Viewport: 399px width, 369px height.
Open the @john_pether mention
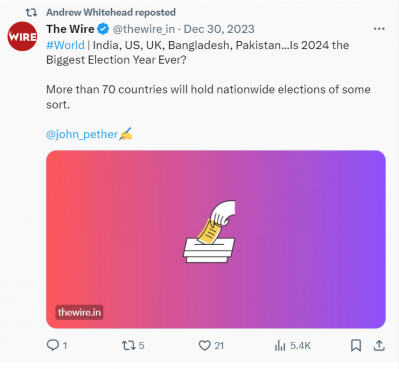pyautogui.click(x=82, y=134)
